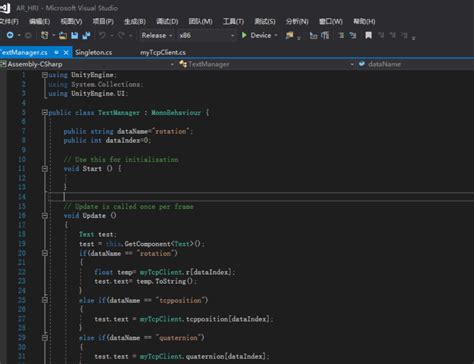Collapse the else if tcpposition block
This screenshot has width=474, height=364.
point(45,300)
